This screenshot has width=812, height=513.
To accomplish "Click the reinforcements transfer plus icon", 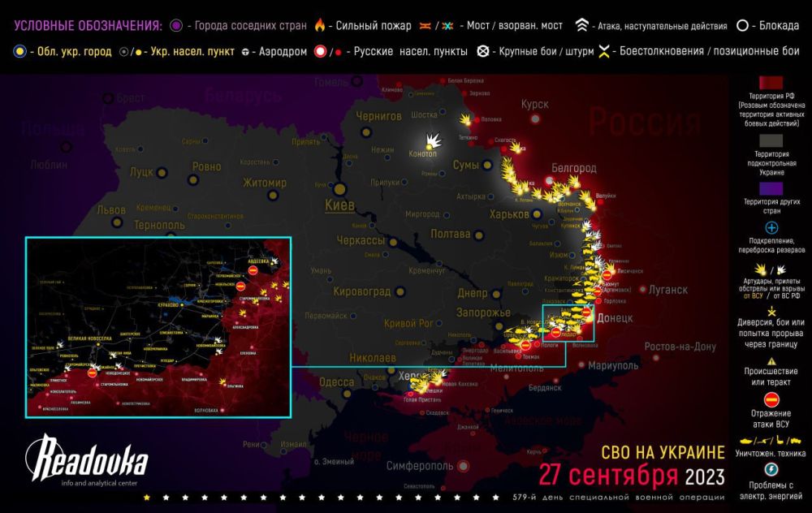I will pos(771,228).
